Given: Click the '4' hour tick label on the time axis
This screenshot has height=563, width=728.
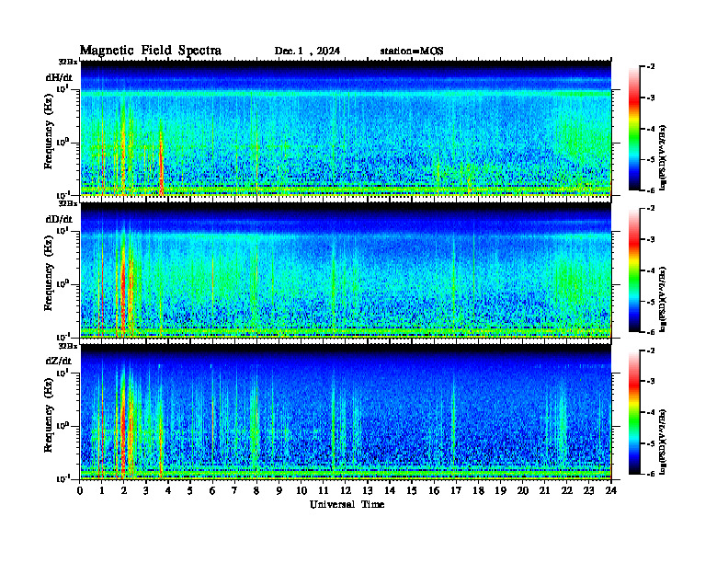Looking at the screenshot, I should coord(168,491).
